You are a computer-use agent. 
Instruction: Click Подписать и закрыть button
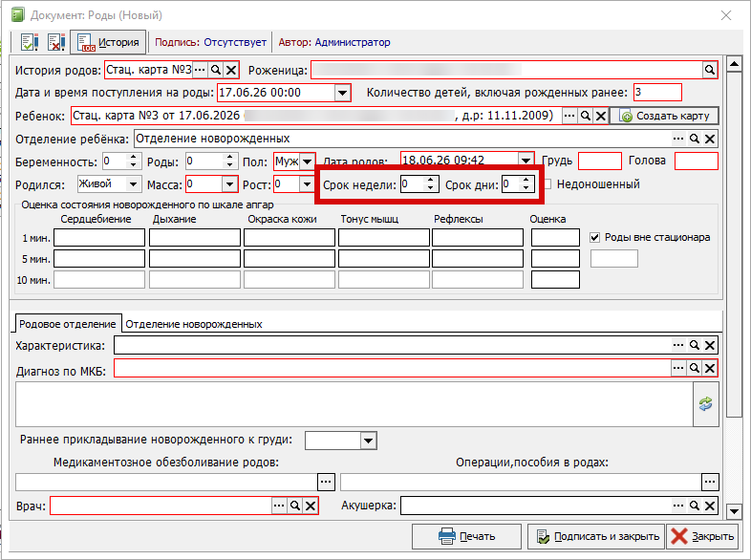(597, 536)
